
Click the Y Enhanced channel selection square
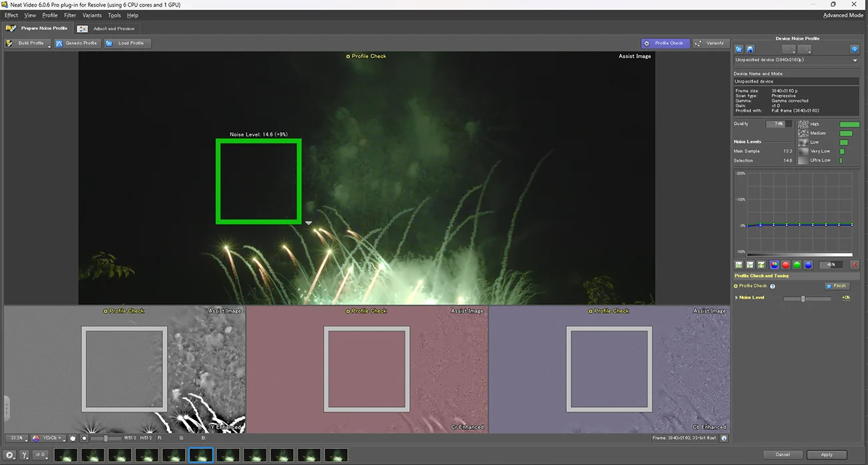click(x=124, y=369)
